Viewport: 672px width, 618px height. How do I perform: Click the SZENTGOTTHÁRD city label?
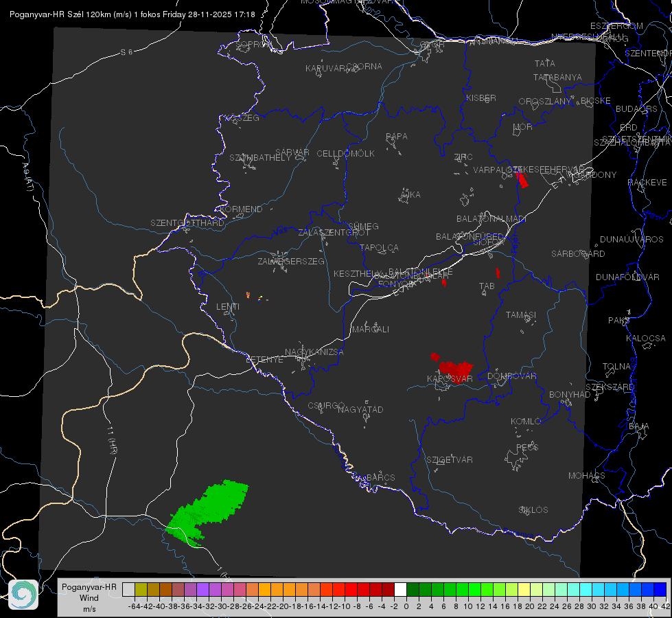[x=187, y=223]
